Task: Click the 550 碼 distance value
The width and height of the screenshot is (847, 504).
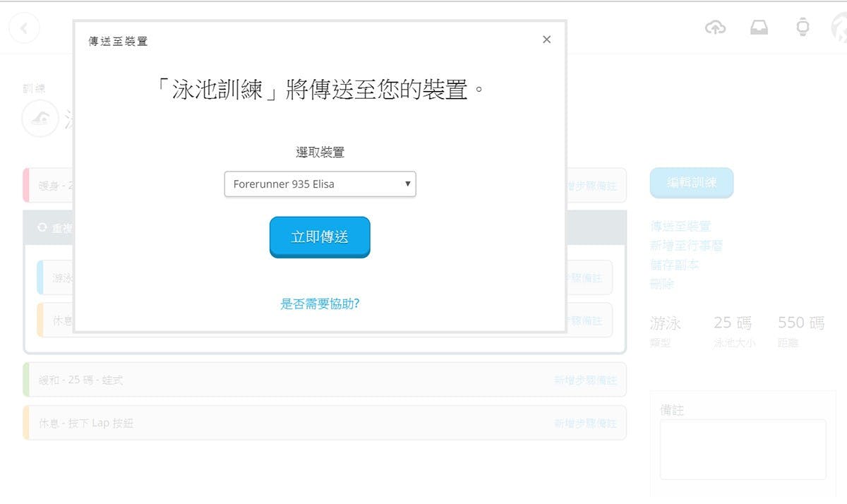Action: [801, 323]
